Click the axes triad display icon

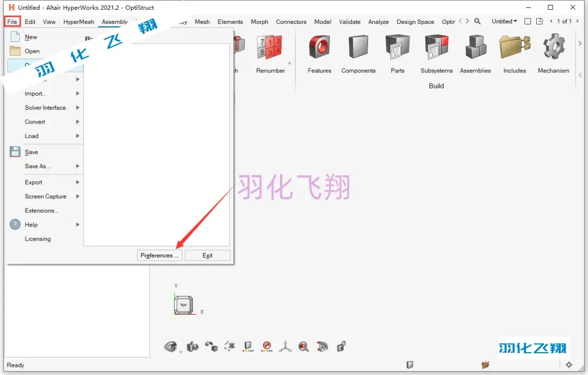(x=285, y=347)
